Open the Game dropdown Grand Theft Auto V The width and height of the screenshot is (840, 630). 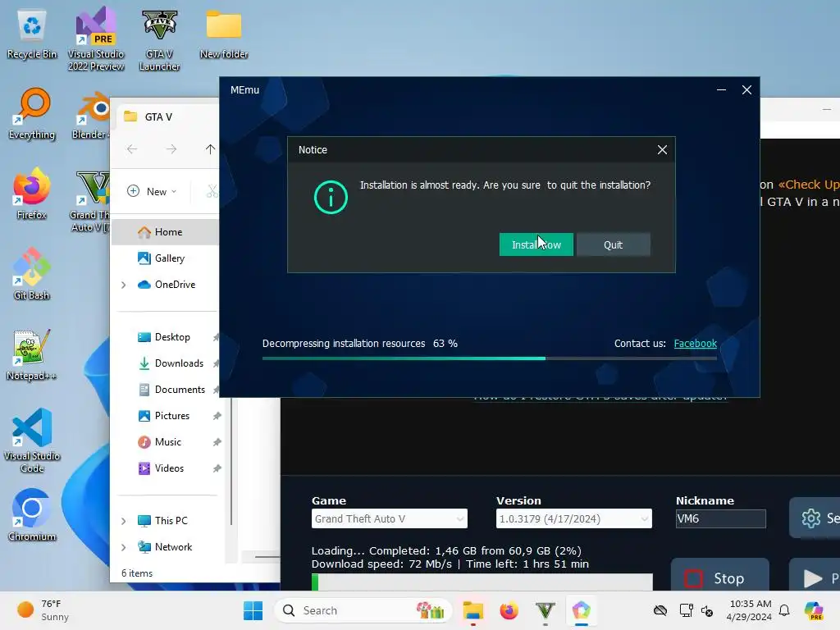click(390, 518)
